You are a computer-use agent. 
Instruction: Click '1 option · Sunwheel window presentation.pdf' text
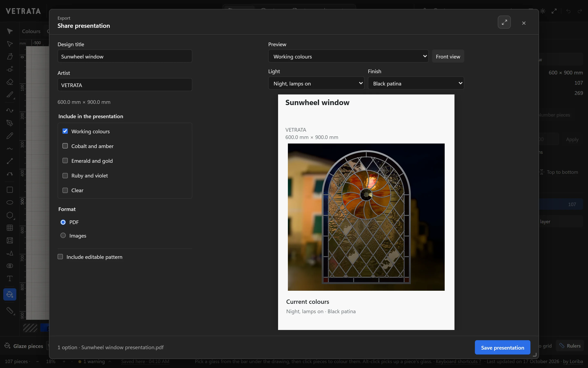(110, 347)
